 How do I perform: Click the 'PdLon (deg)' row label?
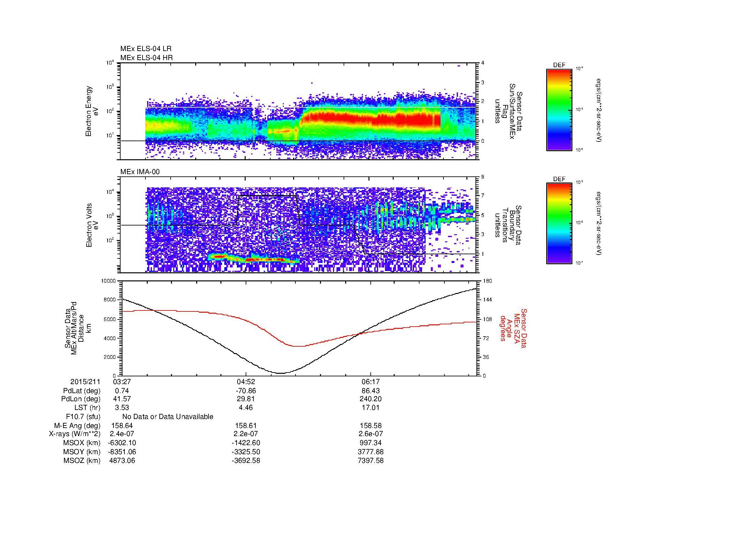pyautogui.click(x=81, y=399)
